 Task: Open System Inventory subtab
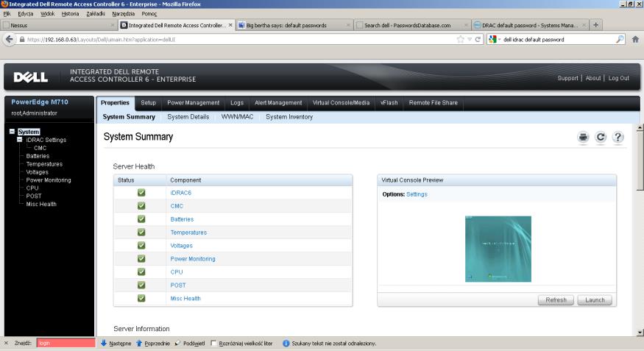[x=289, y=117]
